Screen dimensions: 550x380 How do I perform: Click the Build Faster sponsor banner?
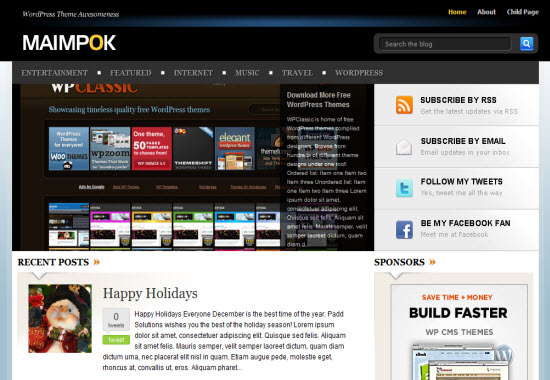point(459,332)
